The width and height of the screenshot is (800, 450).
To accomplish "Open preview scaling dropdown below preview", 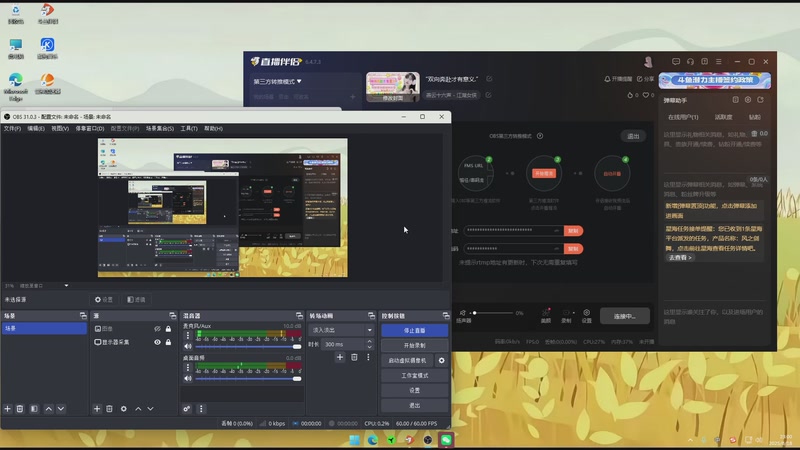I will pos(66,286).
